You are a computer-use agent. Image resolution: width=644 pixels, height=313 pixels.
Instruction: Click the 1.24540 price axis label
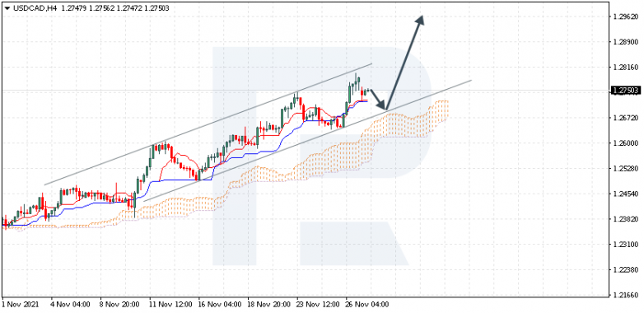[626, 194]
